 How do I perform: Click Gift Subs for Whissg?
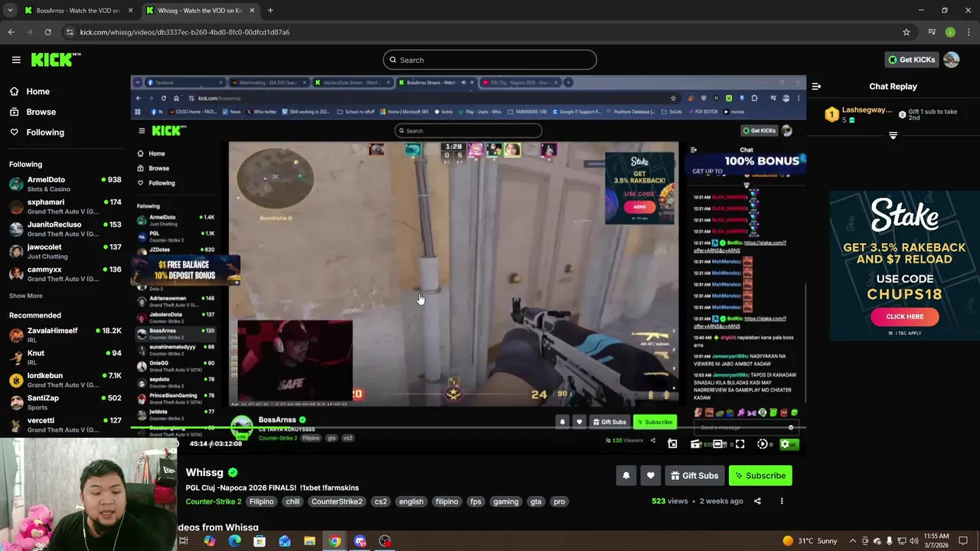pyautogui.click(x=694, y=476)
